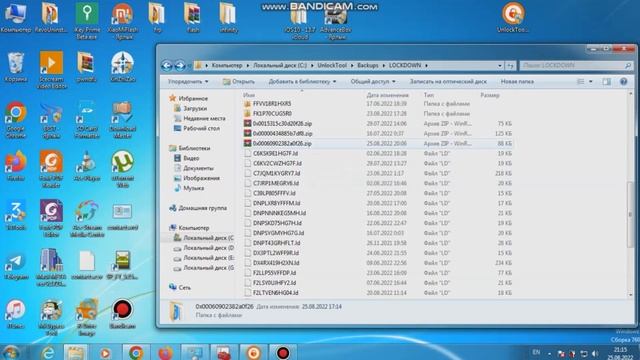Screen dimensions: 640x360
Task: Open the iTunes desktop shortcut
Action: coord(16,314)
